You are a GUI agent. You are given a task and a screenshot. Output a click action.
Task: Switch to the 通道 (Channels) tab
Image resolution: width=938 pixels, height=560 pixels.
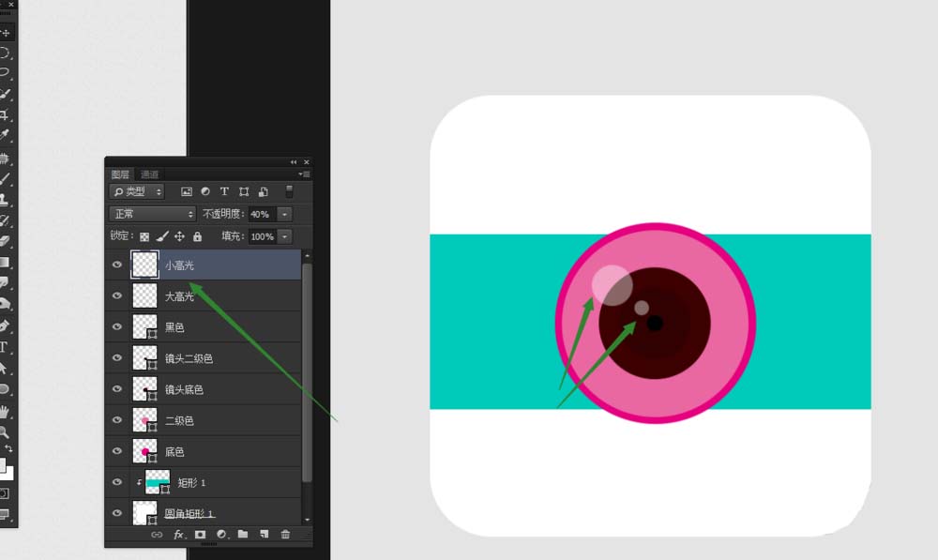pos(150,174)
